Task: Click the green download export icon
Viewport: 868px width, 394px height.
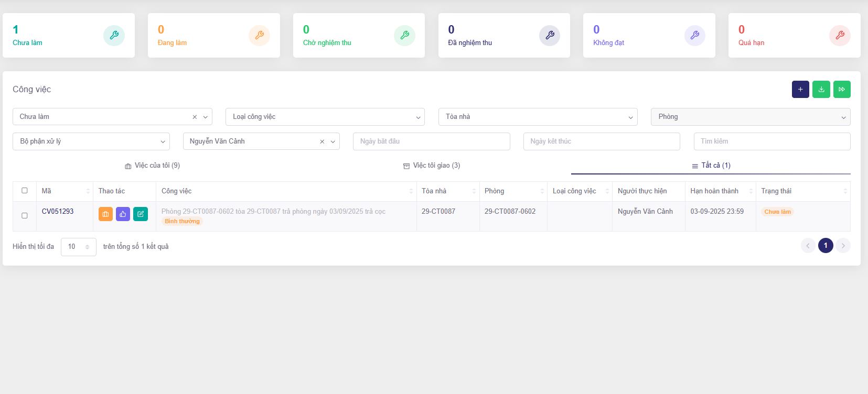Action: (821, 90)
